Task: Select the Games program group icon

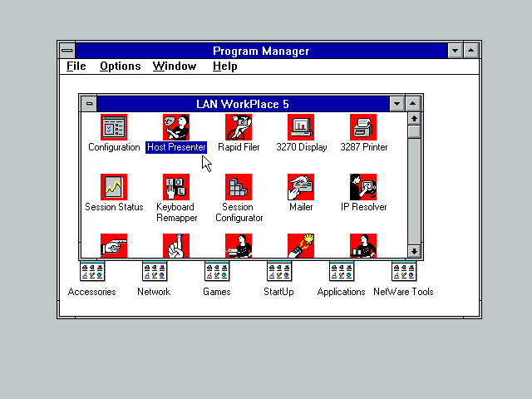Action: point(217,271)
